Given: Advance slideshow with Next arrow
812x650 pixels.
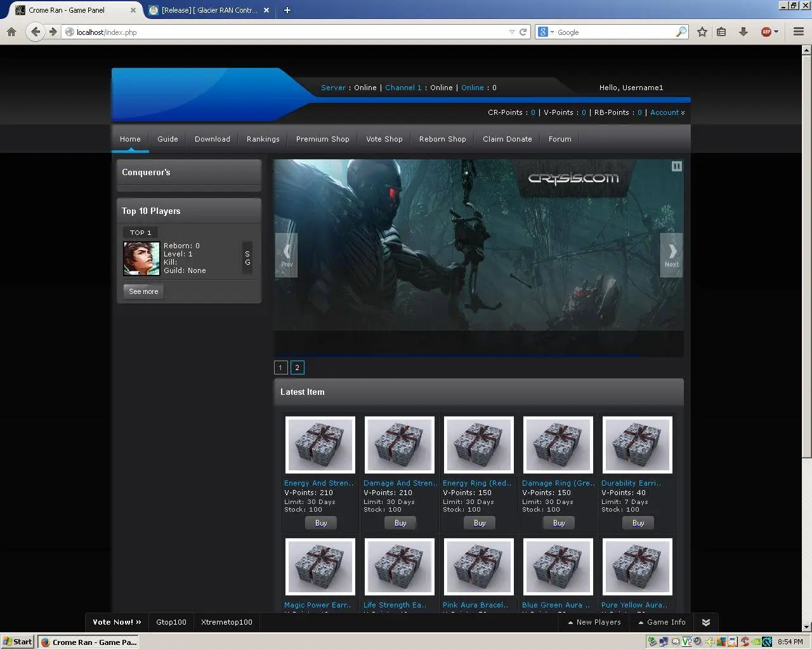Looking at the screenshot, I should [x=671, y=255].
